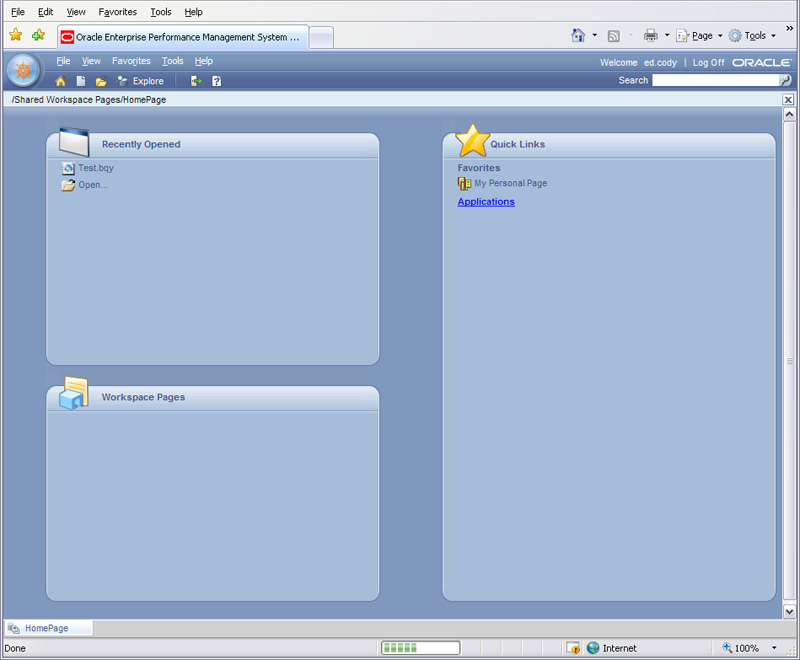The image size is (800, 660).
Task: Open browser File menu
Action: coord(18,12)
